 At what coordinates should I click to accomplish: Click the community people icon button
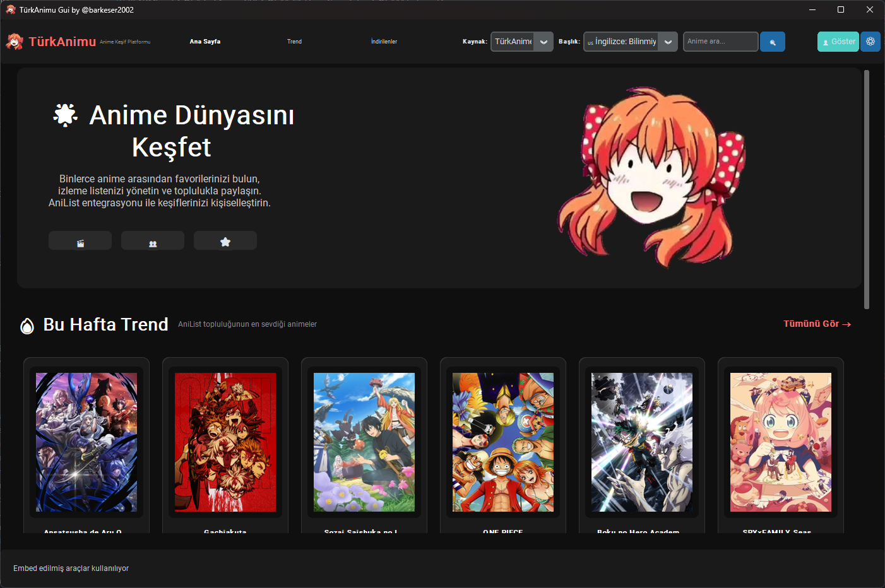tap(153, 241)
